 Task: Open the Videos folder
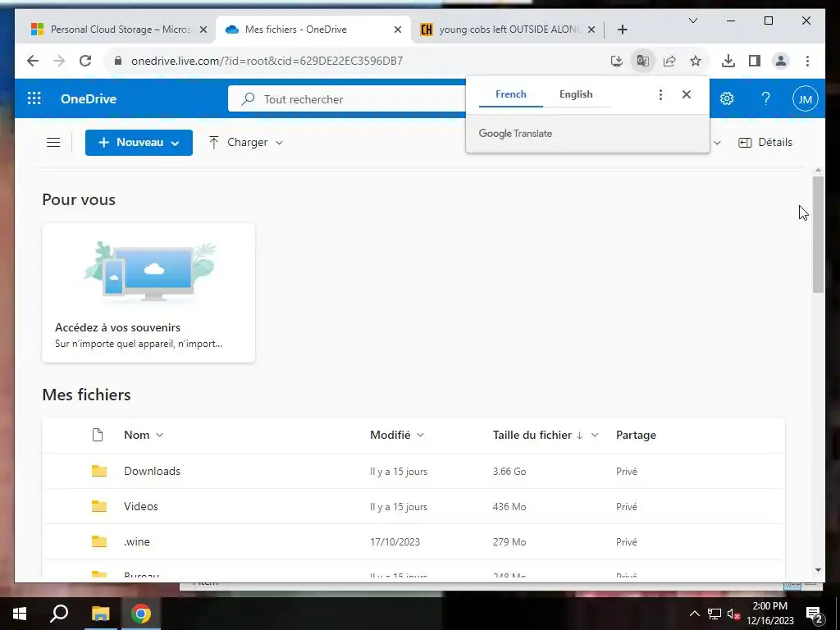point(141,506)
